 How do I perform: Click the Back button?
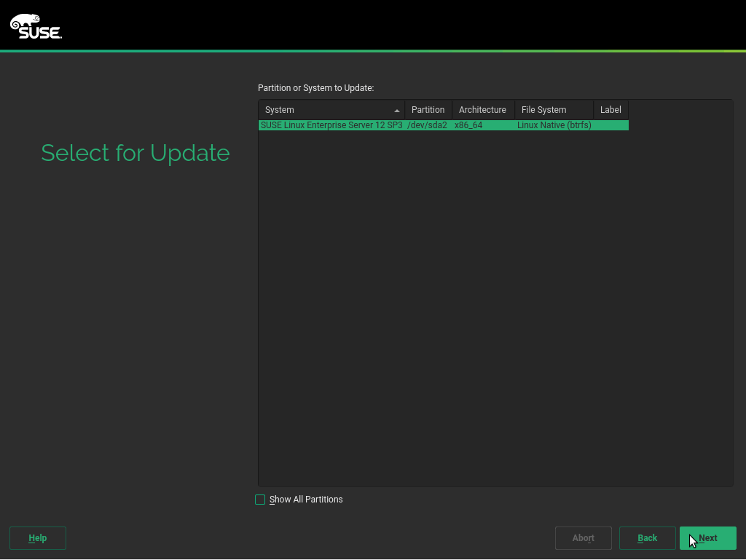(647, 538)
